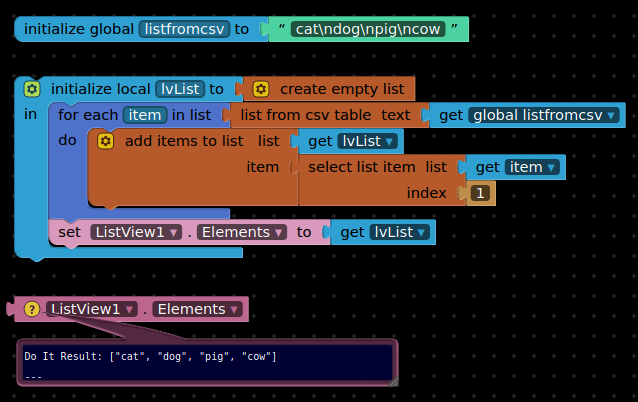The image size is (638, 402).
Task: Edit index number field 1
Action: (480, 193)
